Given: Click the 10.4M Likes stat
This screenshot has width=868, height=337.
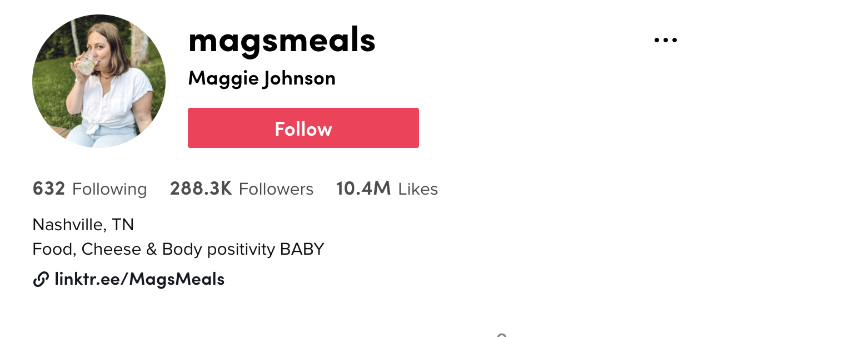Looking at the screenshot, I should point(387,189).
